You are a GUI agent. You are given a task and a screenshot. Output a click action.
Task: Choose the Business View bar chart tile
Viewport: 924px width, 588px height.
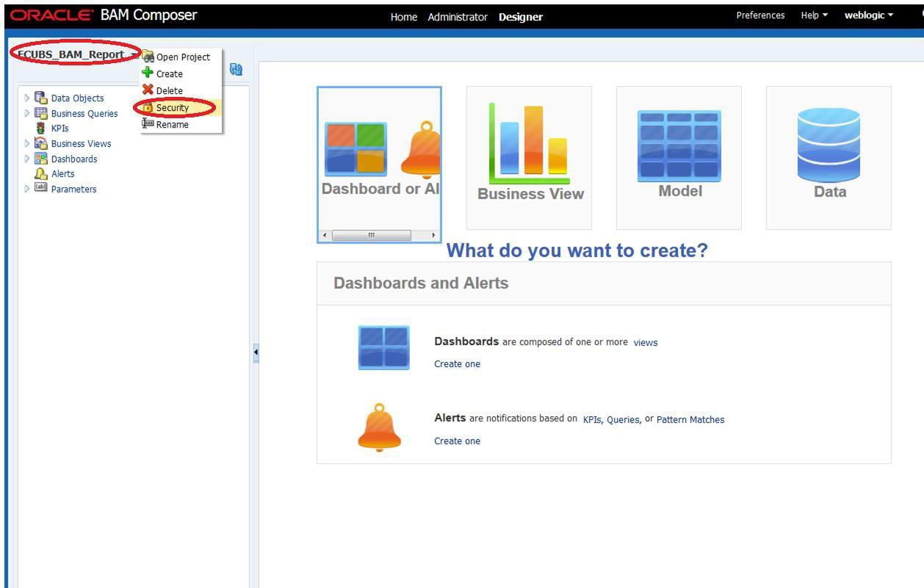(529, 157)
